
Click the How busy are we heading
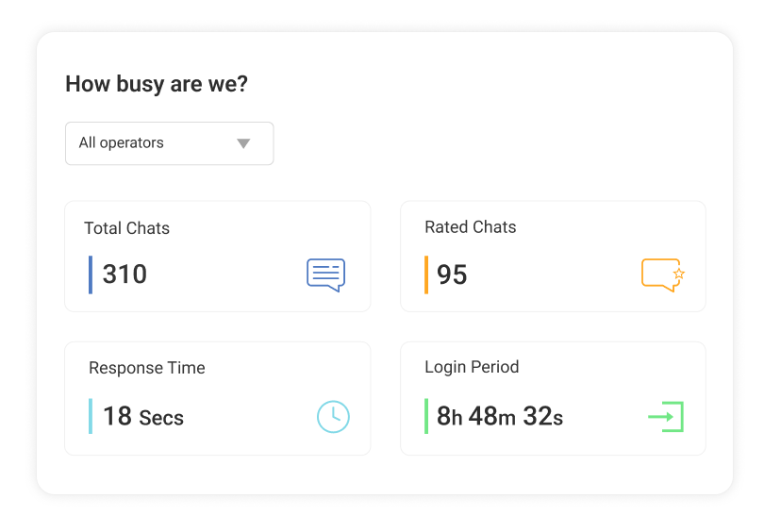[x=157, y=84]
